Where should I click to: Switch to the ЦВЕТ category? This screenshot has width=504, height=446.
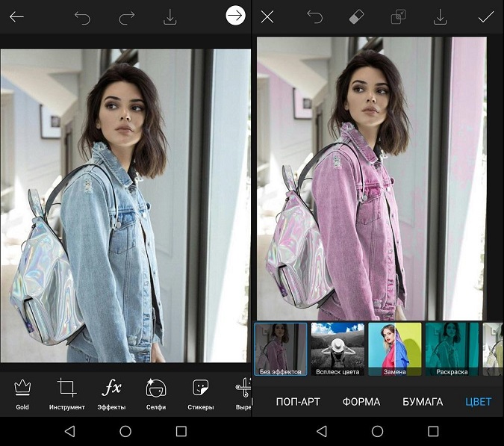479,402
